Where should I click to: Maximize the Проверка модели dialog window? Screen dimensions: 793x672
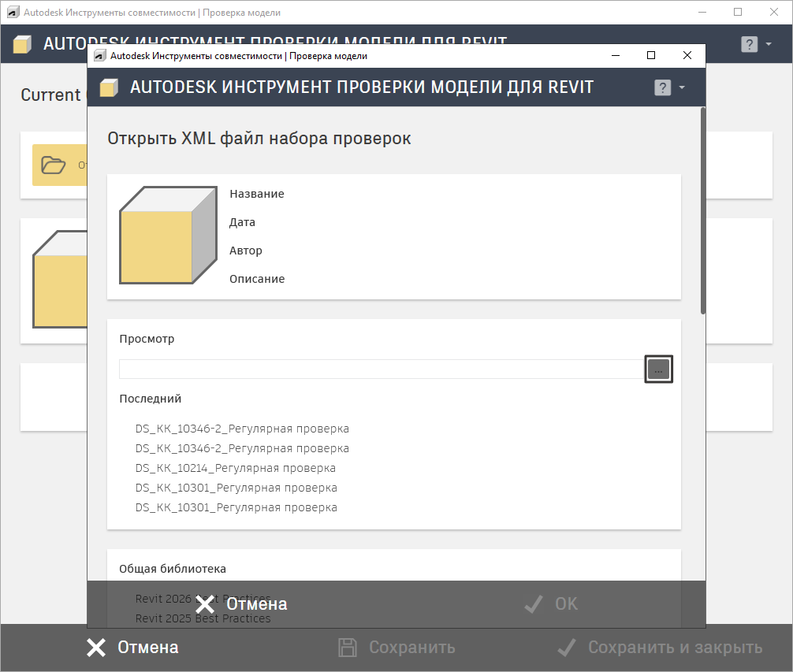(x=651, y=56)
